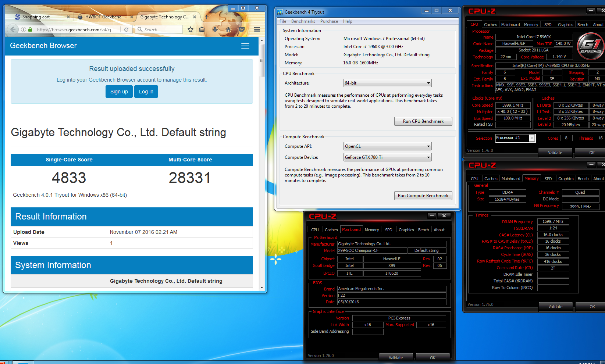Click Firefox page vertical scrollbar thumb
The width and height of the screenshot is (605, 364).
coord(262,60)
